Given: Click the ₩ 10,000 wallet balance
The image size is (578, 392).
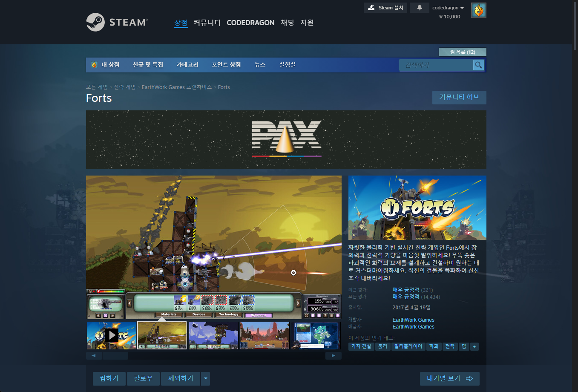Looking at the screenshot, I should (449, 17).
